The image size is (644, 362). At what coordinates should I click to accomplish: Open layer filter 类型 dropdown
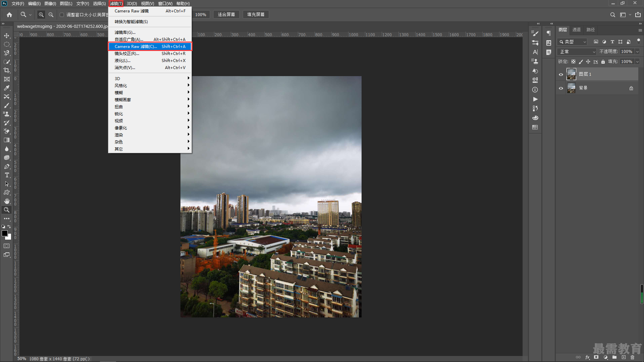click(x=572, y=42)
